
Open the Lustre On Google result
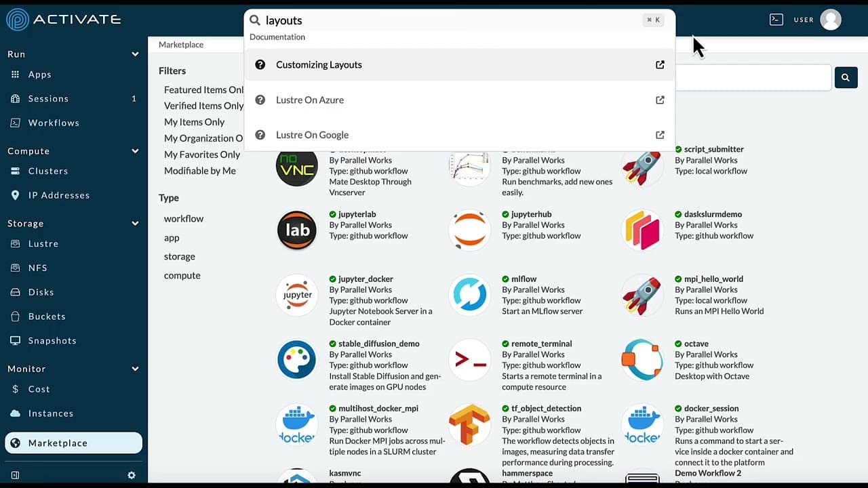[x=312, y=135]
